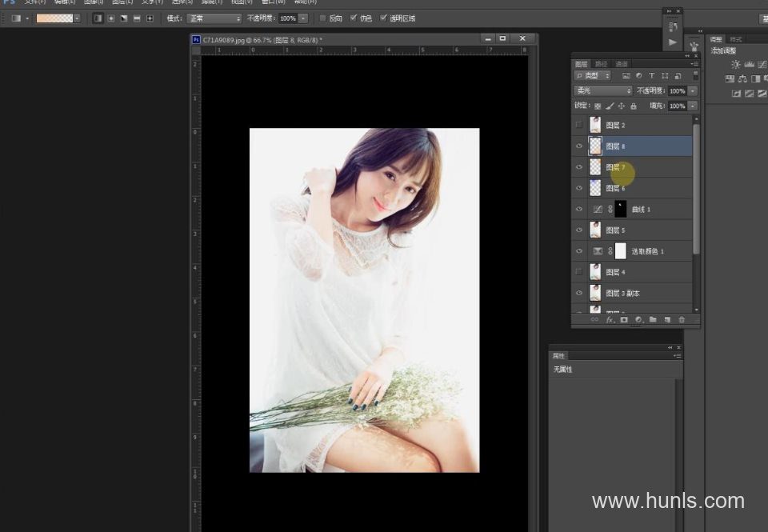Click the Layers panel vertical scrollbar
The height and width of the screenshot is (532, 768).
point(696,189)
